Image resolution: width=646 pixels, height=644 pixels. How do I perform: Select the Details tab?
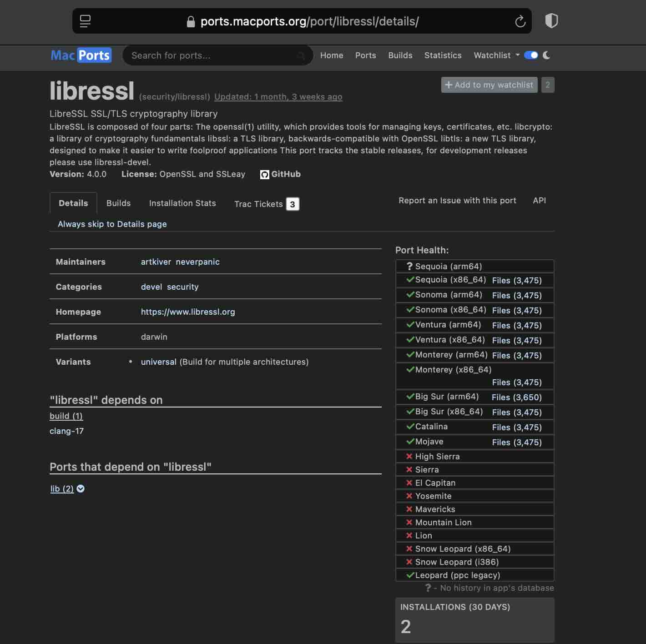[x=73, y=203]
